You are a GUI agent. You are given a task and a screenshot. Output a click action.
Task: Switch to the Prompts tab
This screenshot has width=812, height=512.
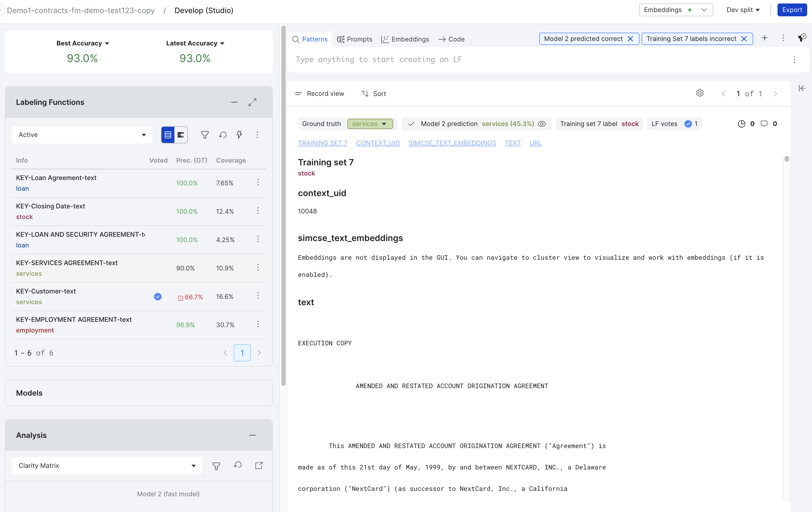pyautogui.click(x=354, y=40)
